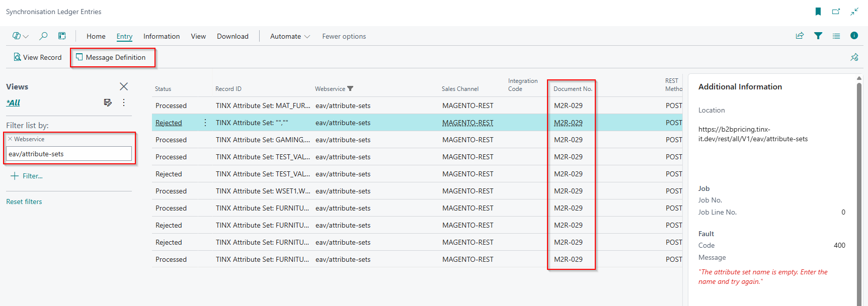Viewport: 868px width, 306px height.
Task: Open the View menu
Action: [198, 36]
